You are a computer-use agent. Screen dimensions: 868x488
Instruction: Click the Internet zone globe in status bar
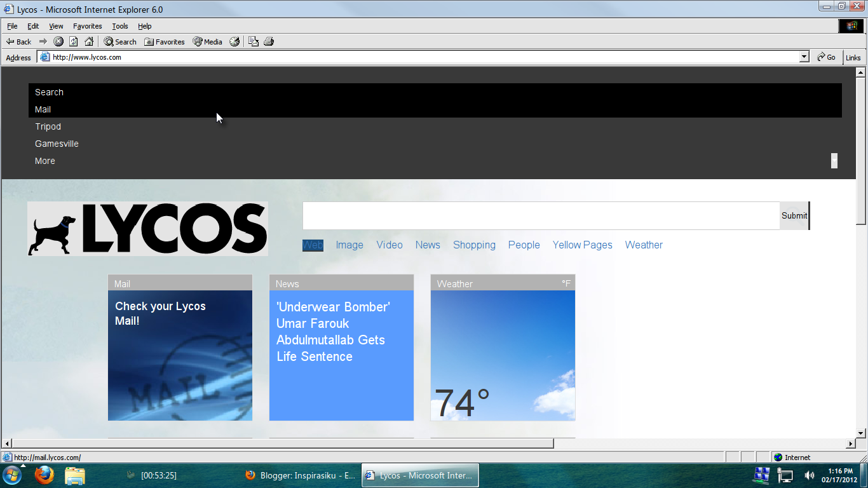[778, 457]
